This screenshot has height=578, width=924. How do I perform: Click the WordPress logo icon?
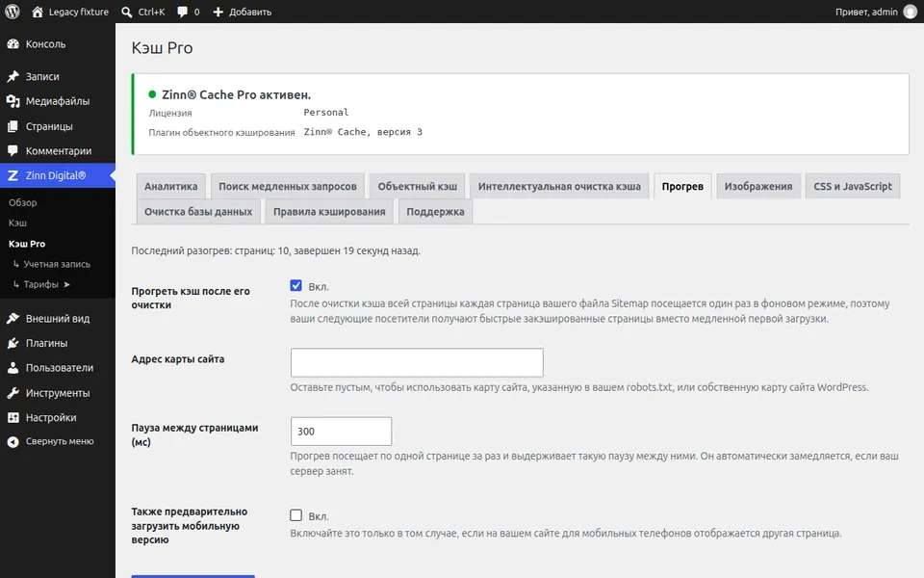pos(13,12)
